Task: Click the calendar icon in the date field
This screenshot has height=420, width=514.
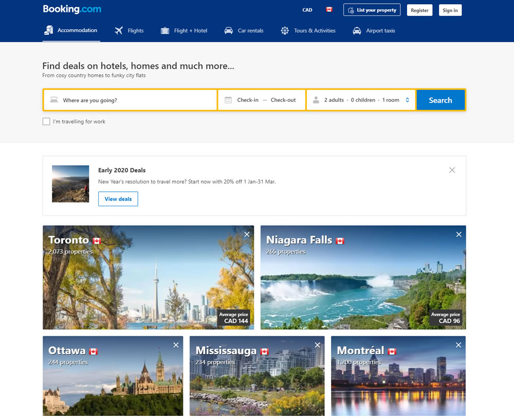Action: coord(228,100)
